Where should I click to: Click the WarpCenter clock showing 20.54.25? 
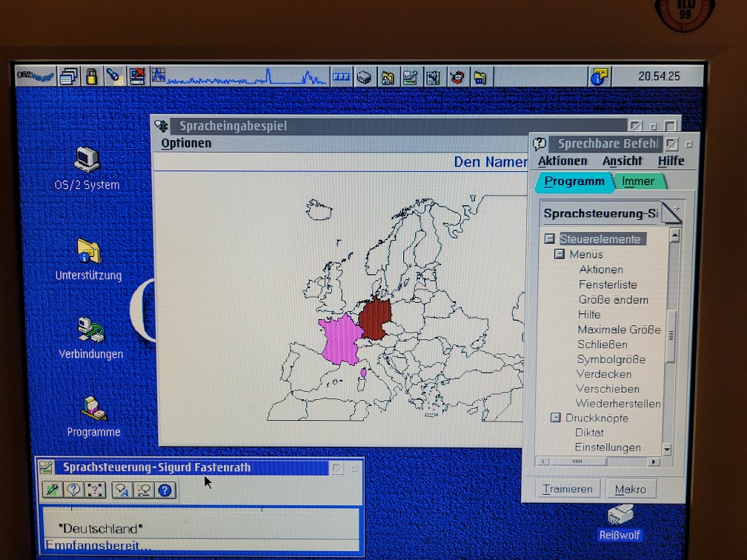tap(659, 76)
